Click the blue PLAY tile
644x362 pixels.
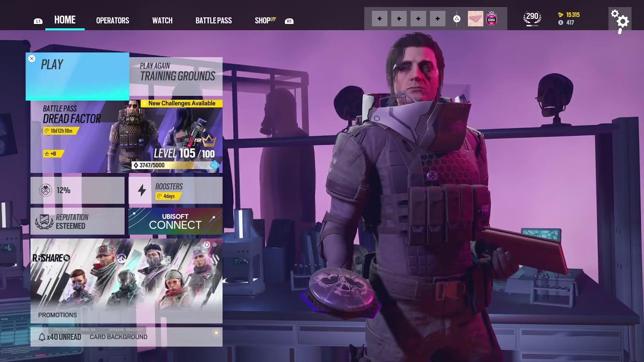(x=77, y=76)
